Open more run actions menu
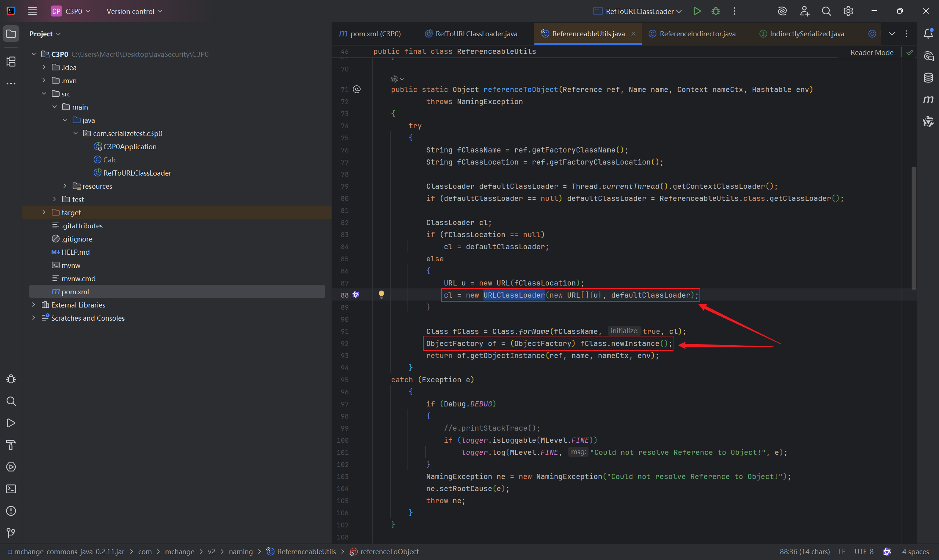The width and height of the screenshot is (939, 560). tap(734, 11)
